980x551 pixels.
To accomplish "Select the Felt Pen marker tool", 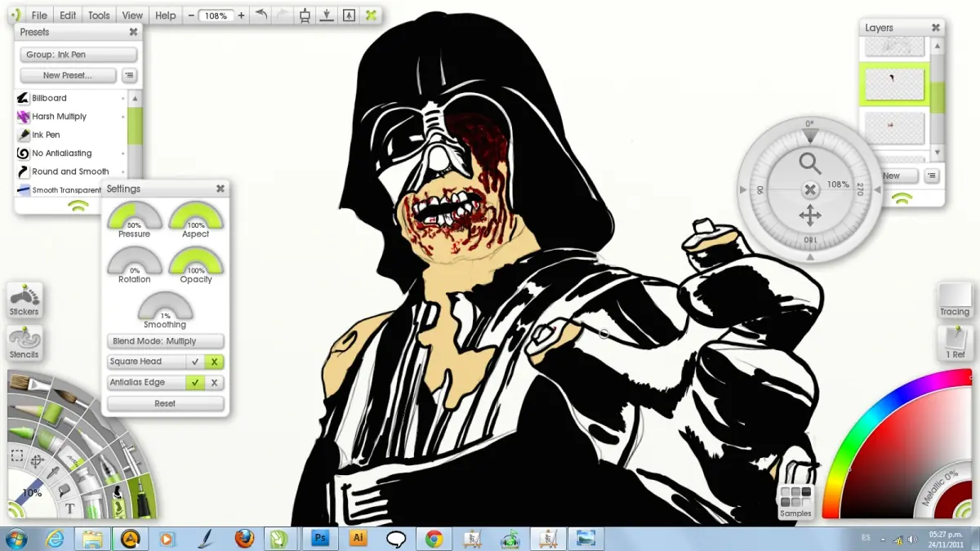I will click(x=90, y=441).
